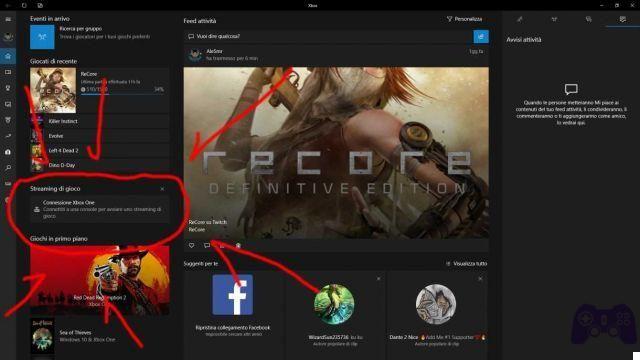Image resolution: width=640 pixels, height=360 pixels.
Task: Open the hamburger menu in the sidebar
Action: click(8, 19)
